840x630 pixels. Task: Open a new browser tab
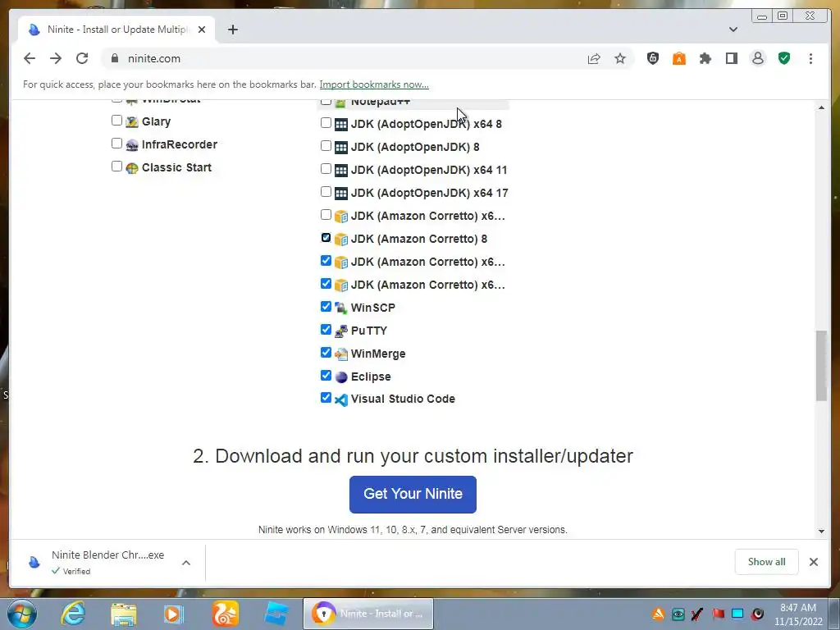point(232,30)
